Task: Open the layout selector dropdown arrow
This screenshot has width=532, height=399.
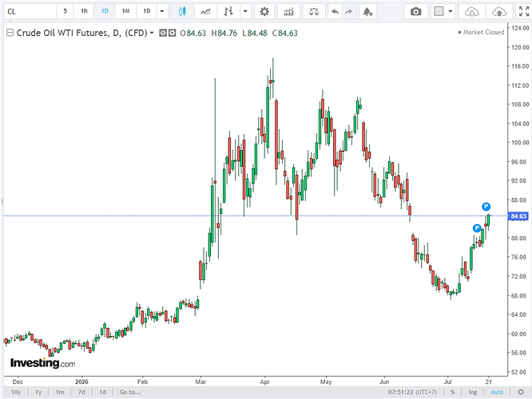Action: click(451, 11)
